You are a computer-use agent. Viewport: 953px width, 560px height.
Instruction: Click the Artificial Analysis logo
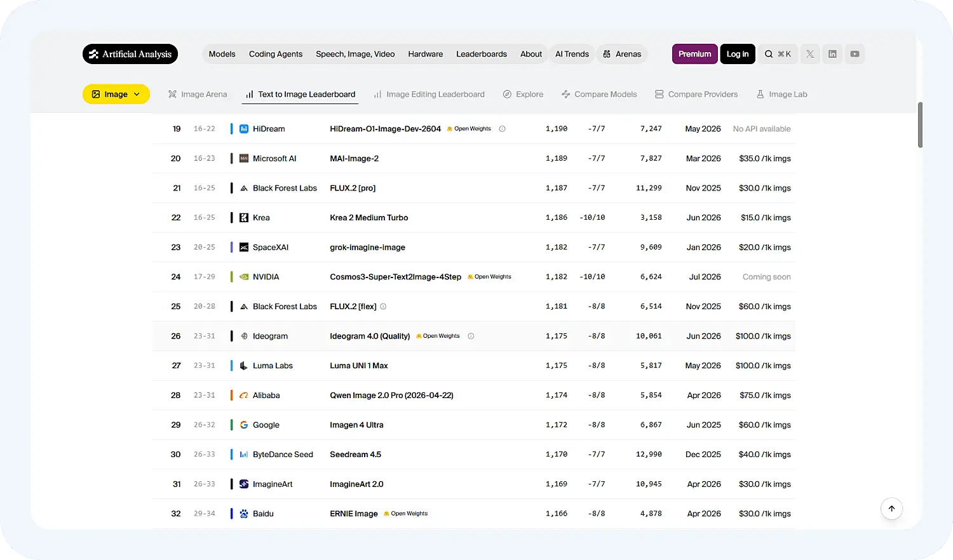(x=130, y=54)
